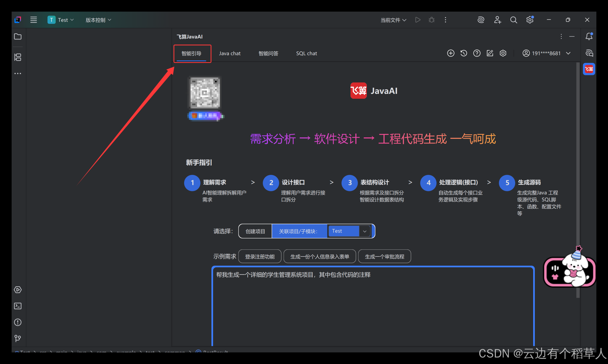Choose the 生成一个审批流程 example
Image resolution: width=608 pixels, height=364 pixels.
[385, 257]
